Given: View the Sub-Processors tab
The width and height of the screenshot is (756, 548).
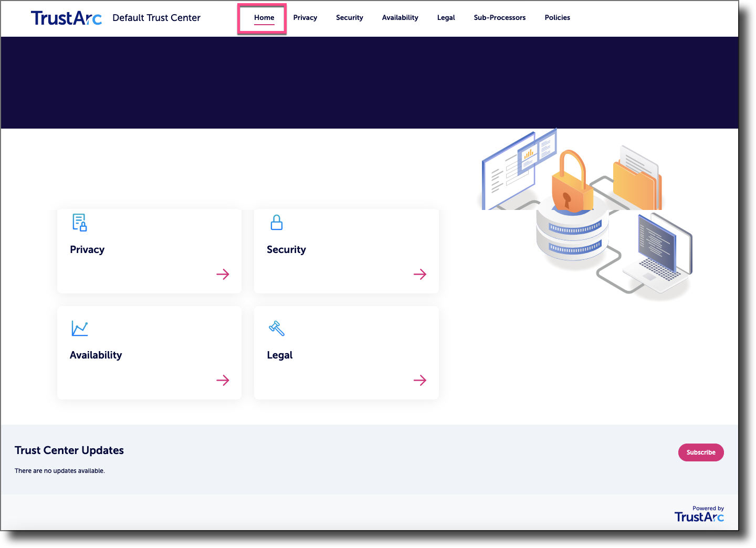Looking at the screenshot, I should (x=500, y=18).
